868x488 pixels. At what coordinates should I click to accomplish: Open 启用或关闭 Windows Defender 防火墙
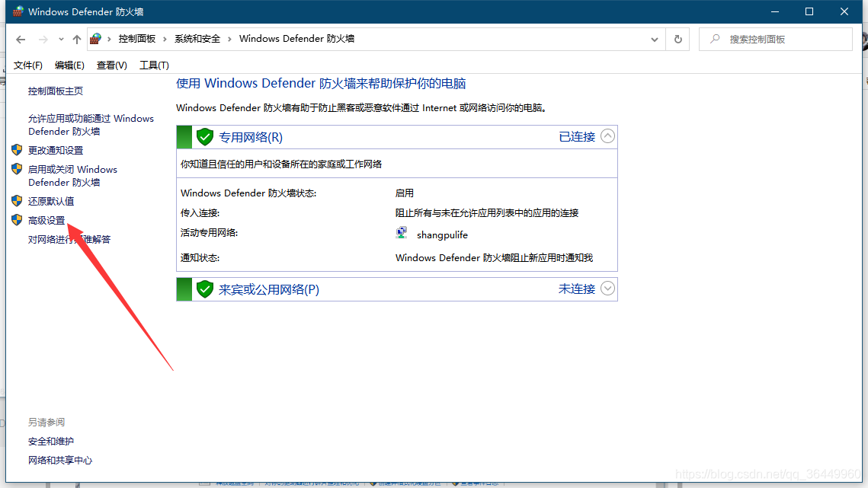tap(72, 176)
